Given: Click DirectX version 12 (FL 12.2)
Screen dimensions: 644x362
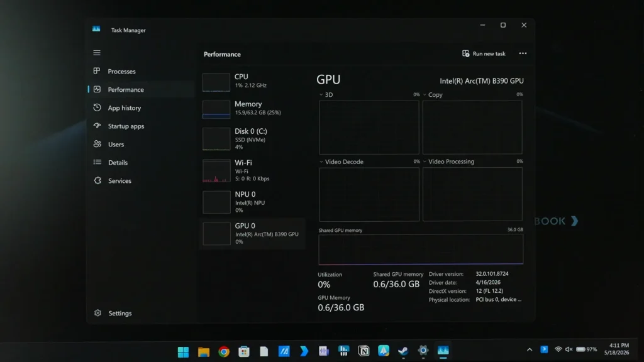Looking at the screenshot, I should [x=489, y=291].
